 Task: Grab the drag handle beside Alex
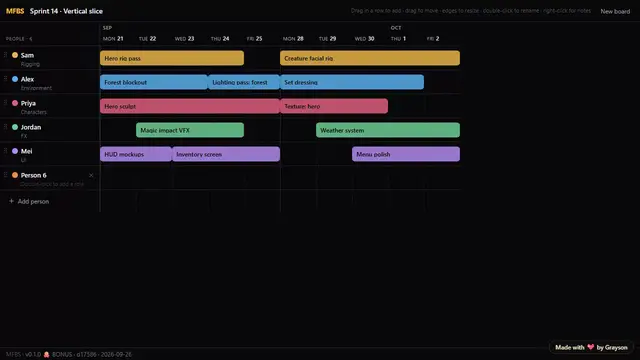coord(5,79)
